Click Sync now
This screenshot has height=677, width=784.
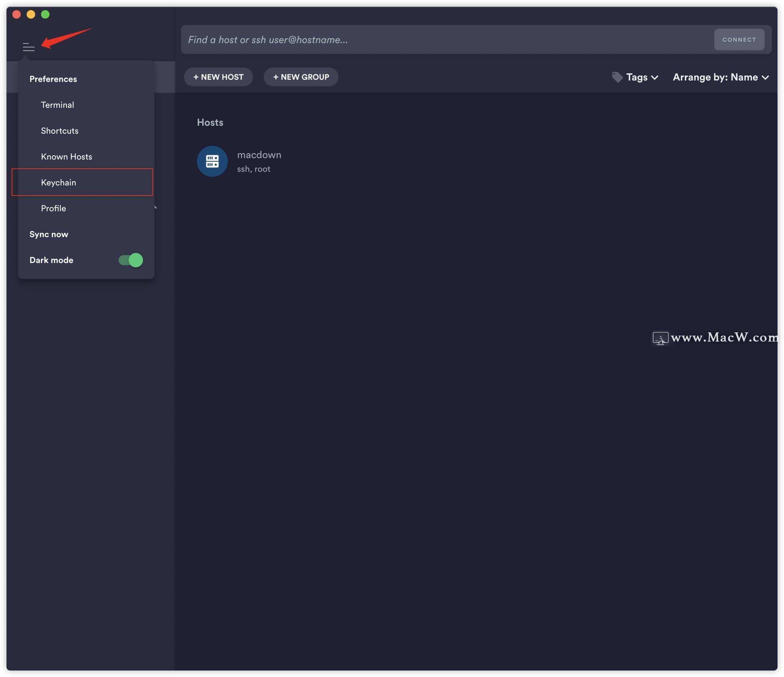coord(49,234)
